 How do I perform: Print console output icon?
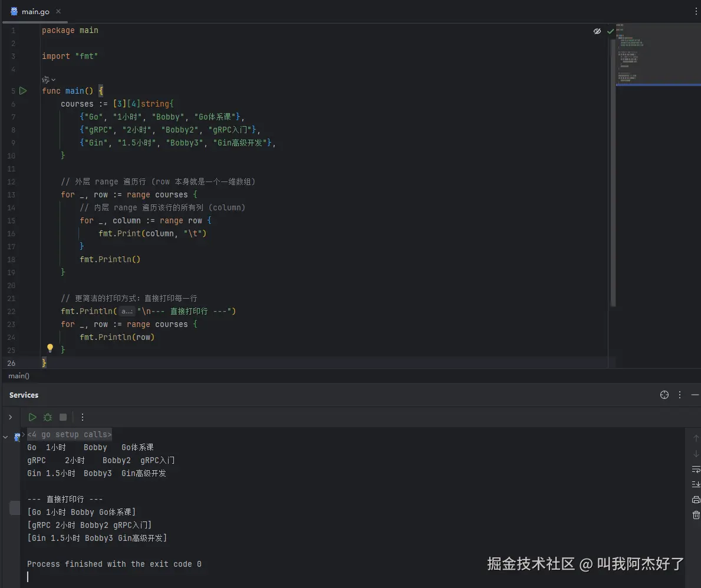click(696, 500)
